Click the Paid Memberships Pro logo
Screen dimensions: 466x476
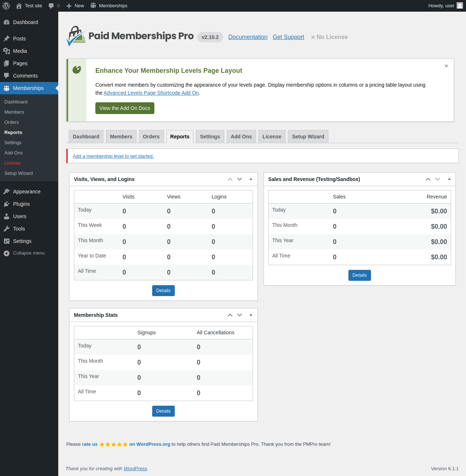[x=130, y=36]
